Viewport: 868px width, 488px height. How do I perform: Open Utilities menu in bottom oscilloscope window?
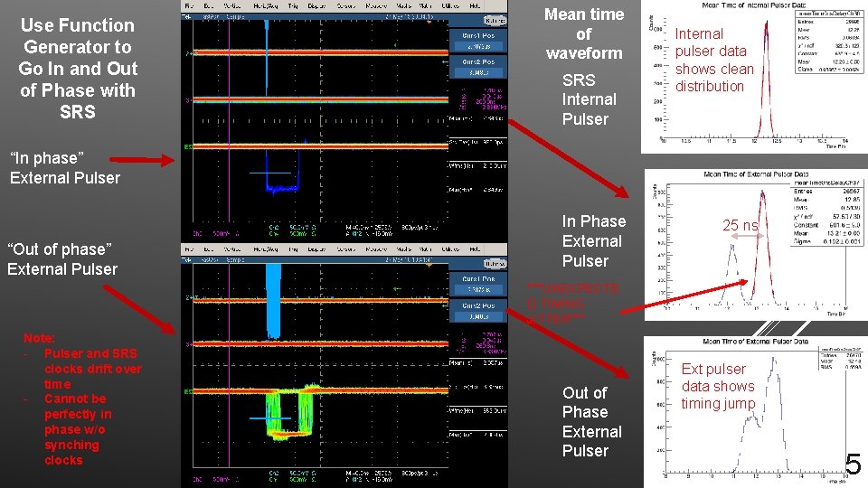coord(450,249)
